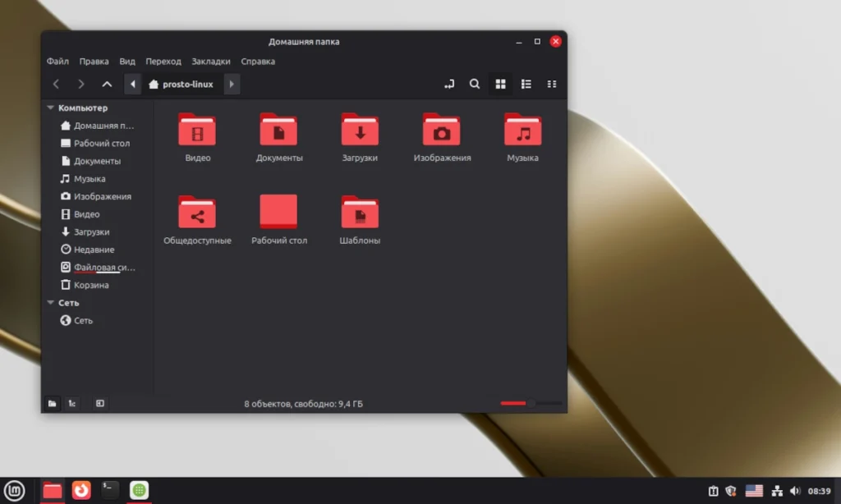Click prosto-linux in the path bar
The width and height of the screenshot is (841, 504).
pyautogui.click(x=182, y=85)
